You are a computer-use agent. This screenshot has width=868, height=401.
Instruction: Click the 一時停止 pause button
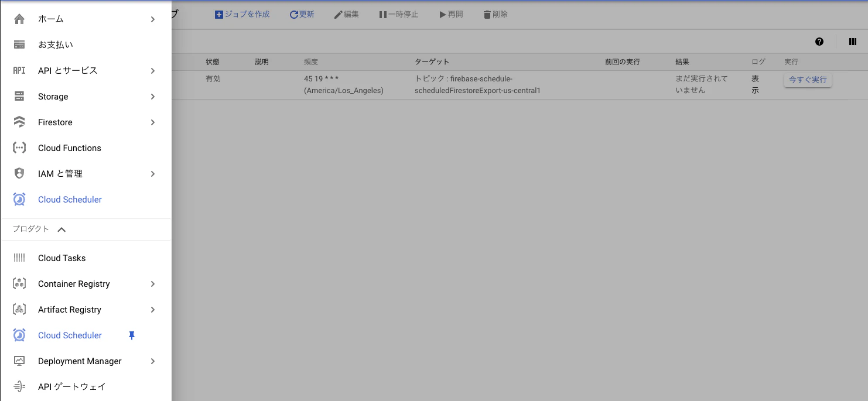[398, 14]
